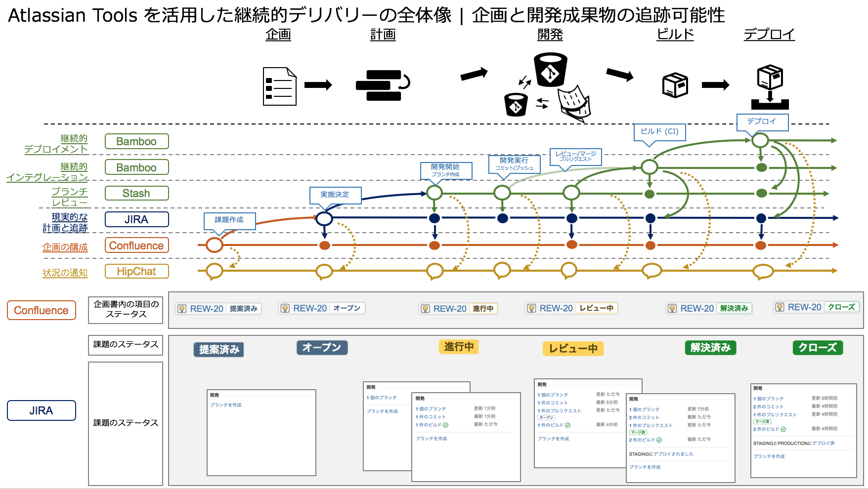This screenshot has height=489, width=868.
Task: Click the green check beside 最新 4分前 build row
Action: pos(567,425)
